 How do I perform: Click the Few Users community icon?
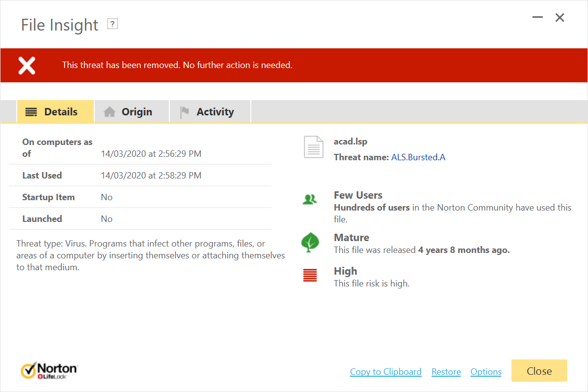point(310,200)
